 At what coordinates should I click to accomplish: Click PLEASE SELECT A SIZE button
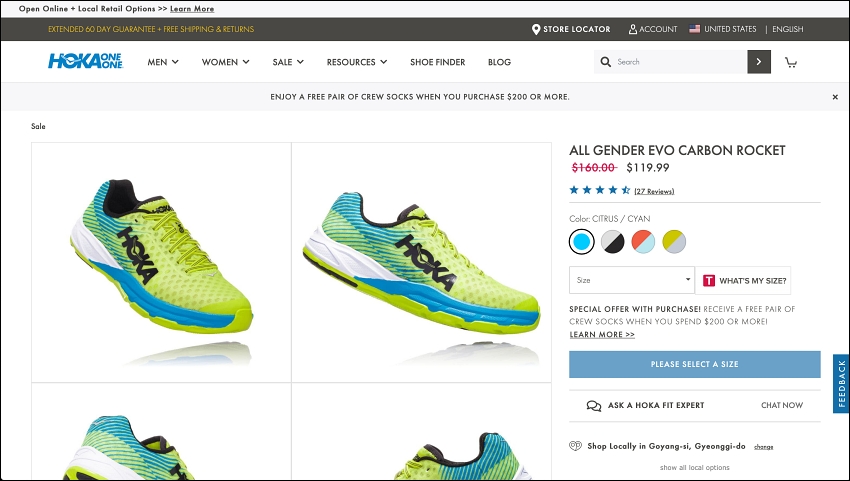pyautogui.click(x=694, y=364)
